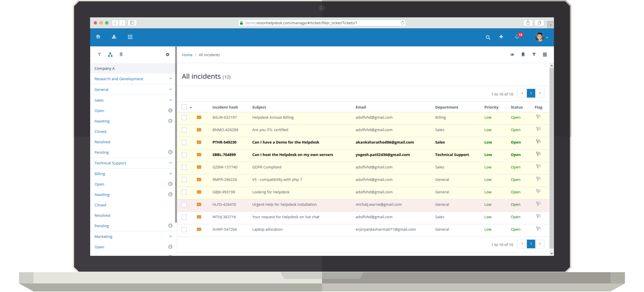Open the Closed filter under Sales
The width and height of the screenshot is (644, 292).
pyautogui.click(x=100, y=132)
